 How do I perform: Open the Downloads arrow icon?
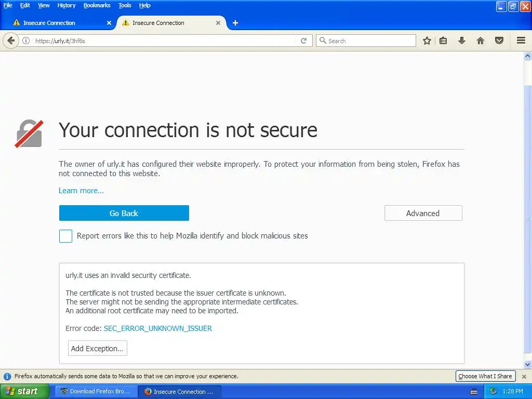click(462, 41)
